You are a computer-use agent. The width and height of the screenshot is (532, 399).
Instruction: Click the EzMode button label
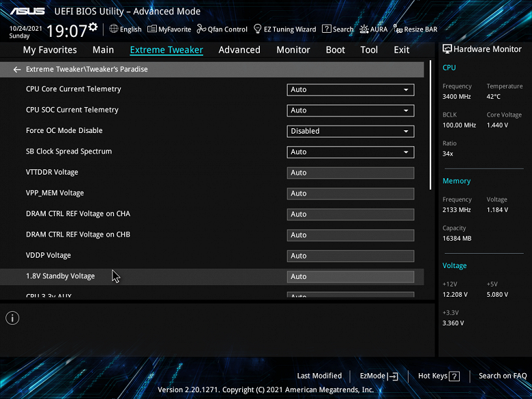[x=372, y=376]
